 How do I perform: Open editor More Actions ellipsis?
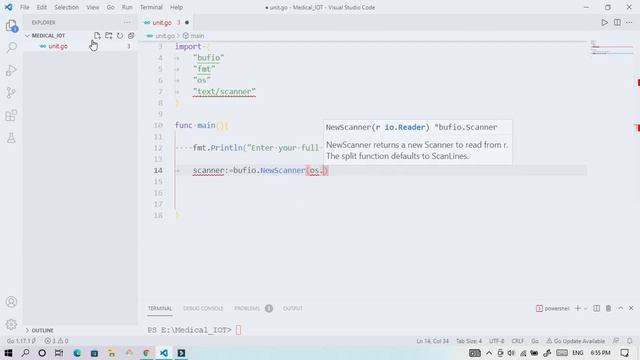point(629,22)
